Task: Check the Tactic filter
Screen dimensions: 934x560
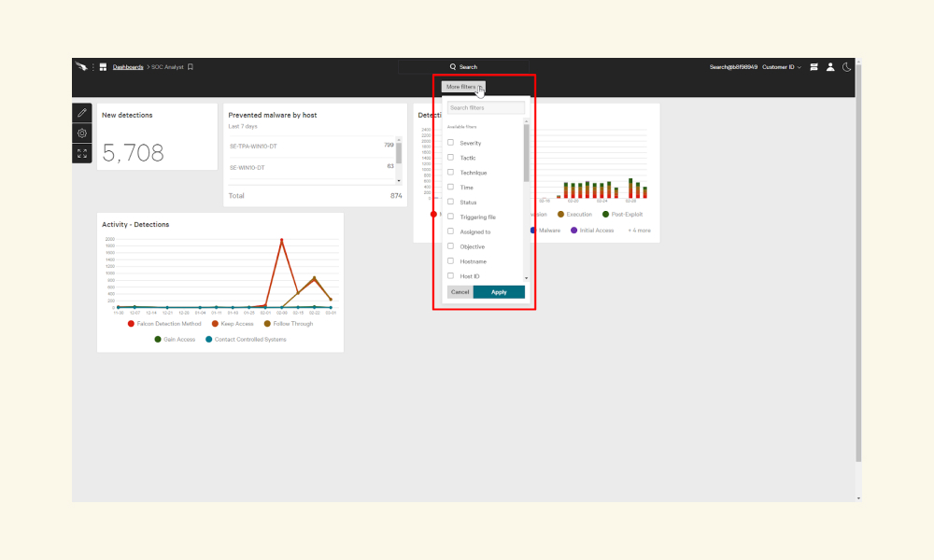Action: (x=451, y=157)
